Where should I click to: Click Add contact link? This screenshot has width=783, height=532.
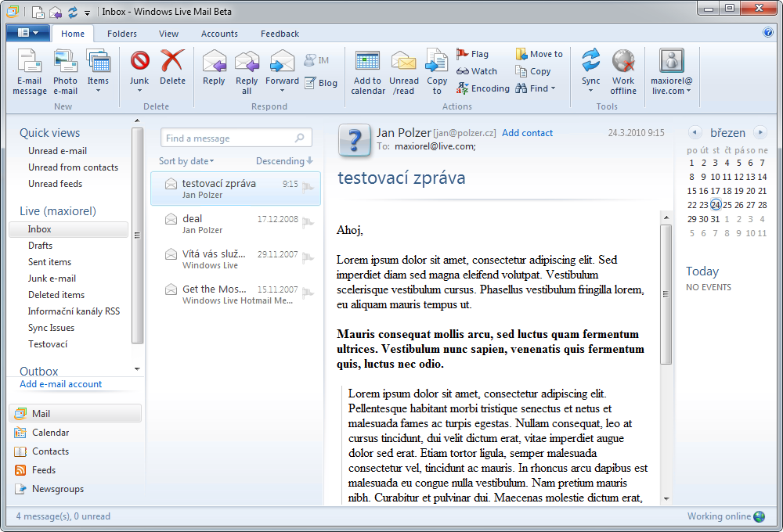click(x=527, y=133)
